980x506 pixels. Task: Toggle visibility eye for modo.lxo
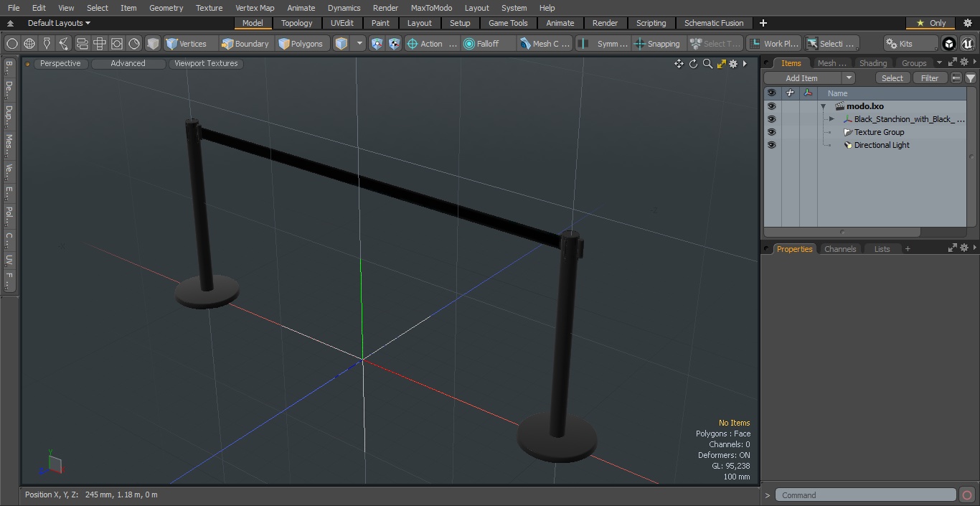[x=771, y=106]
